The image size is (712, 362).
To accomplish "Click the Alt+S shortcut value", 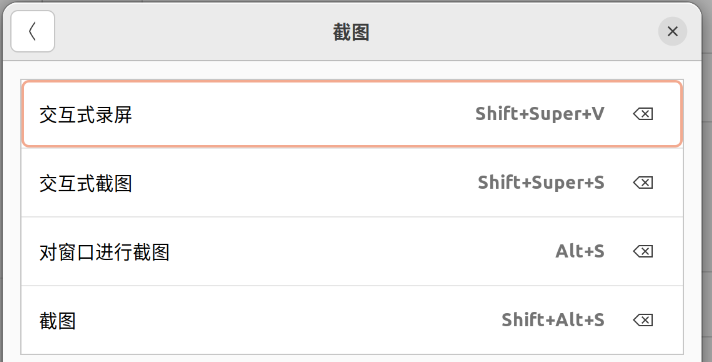I will 580,251.
